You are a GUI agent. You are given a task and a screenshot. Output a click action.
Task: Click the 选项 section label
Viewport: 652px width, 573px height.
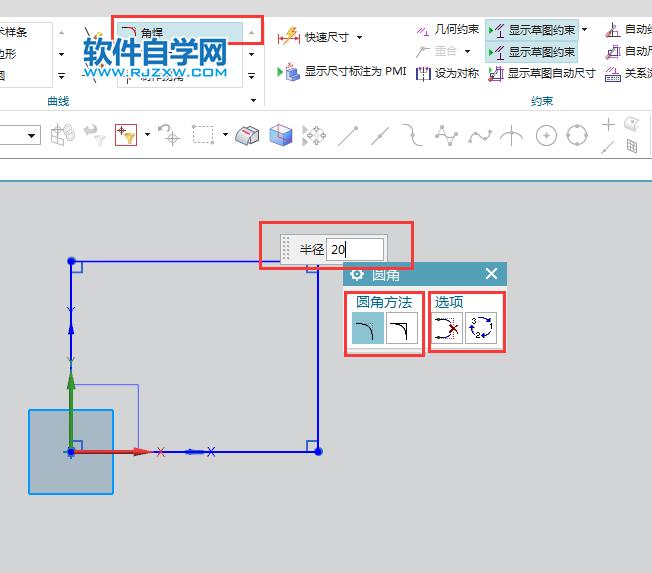449,302
